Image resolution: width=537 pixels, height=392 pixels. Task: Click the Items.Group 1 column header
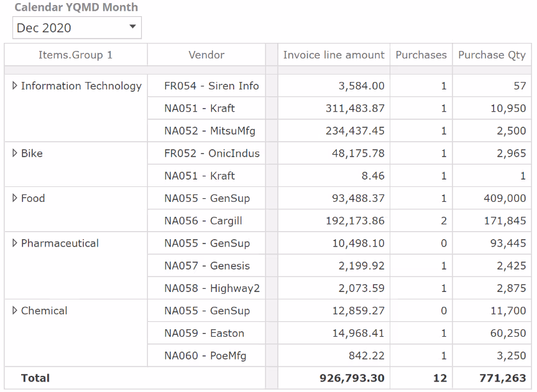pyautogui.click(x=76, y=55)
